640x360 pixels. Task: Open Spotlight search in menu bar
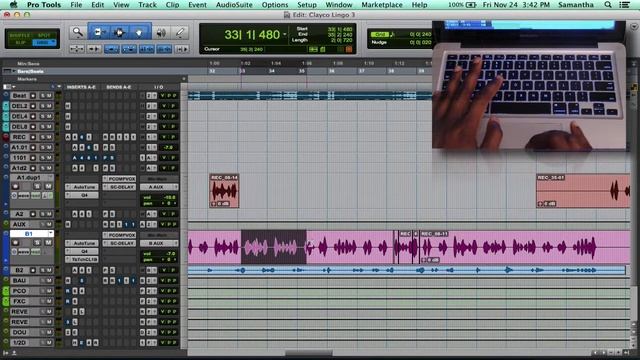click(608, 5)
